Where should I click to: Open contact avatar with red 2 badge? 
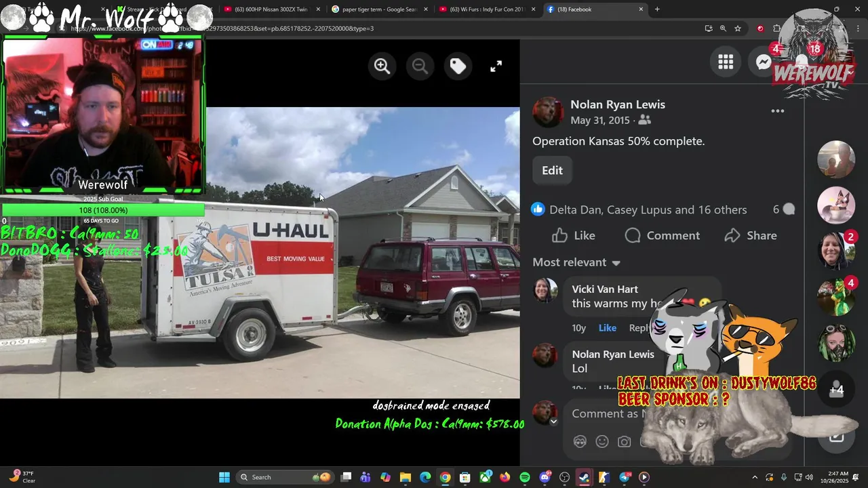[x=836, y=250]
